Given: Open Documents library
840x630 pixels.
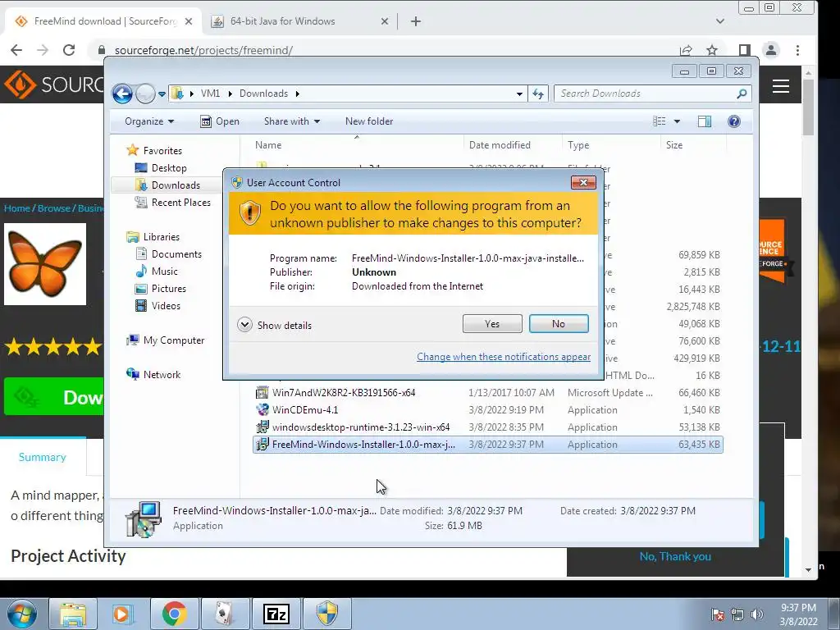Looking at the screenshot, I should (169, 254).
